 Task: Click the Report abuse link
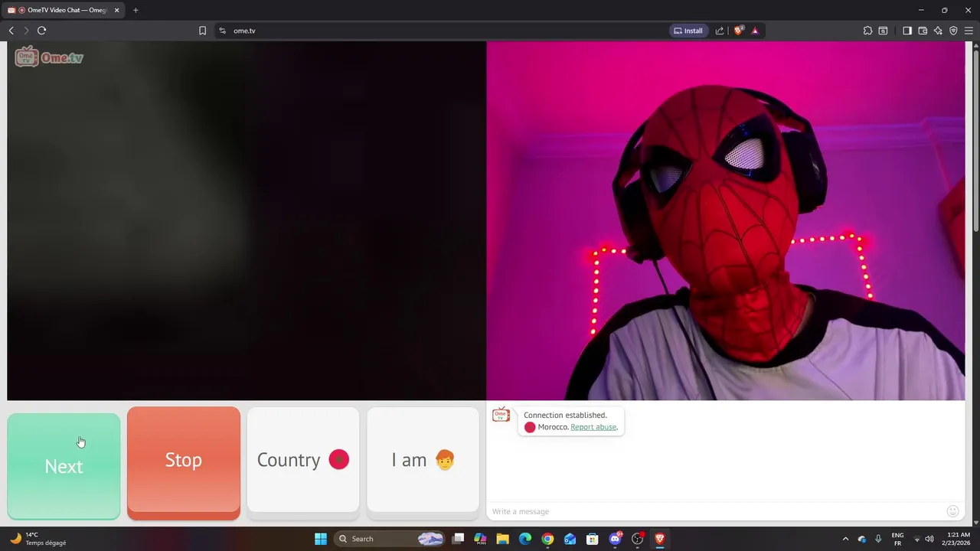(x=593, y=427)
